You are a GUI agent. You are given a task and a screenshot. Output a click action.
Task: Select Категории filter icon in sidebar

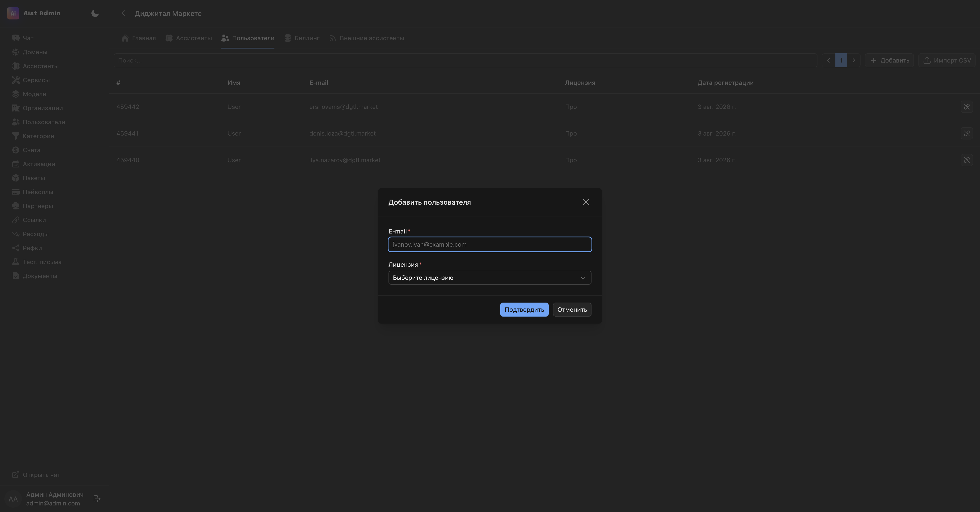point(16,136)
